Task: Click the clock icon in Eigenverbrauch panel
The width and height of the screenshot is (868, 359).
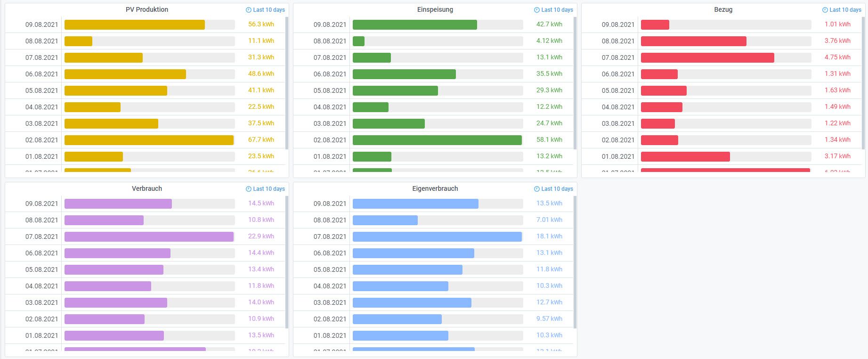Action: click(537, 189)
